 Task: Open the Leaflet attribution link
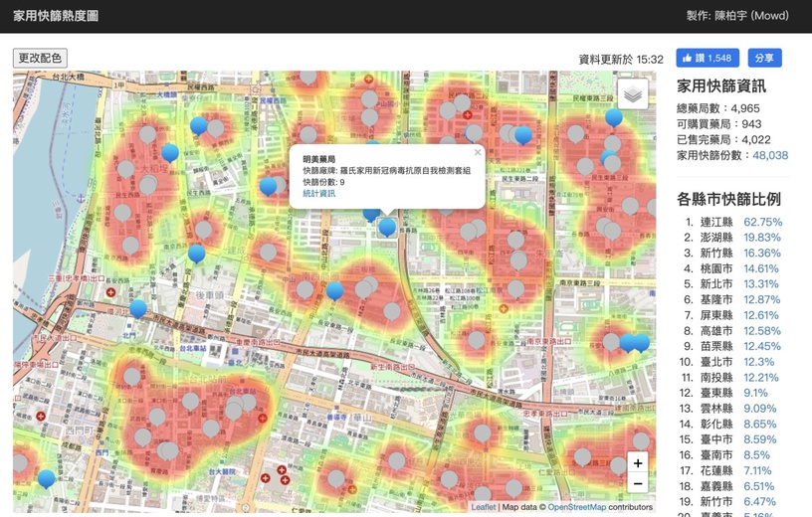pos(484,507)
